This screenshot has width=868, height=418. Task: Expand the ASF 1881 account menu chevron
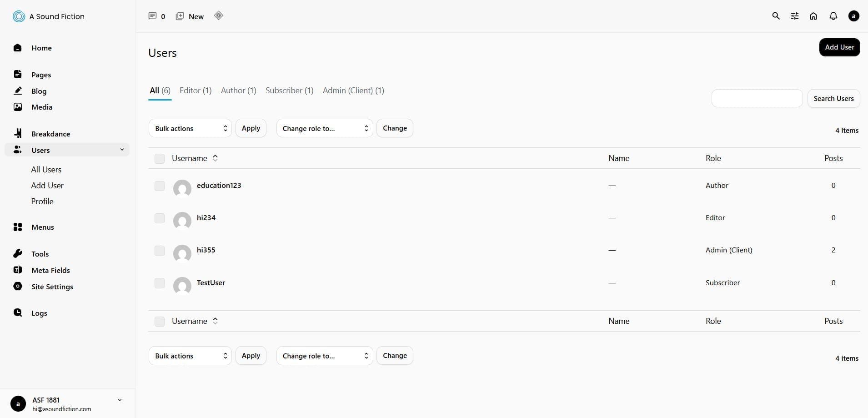(120, 400)
